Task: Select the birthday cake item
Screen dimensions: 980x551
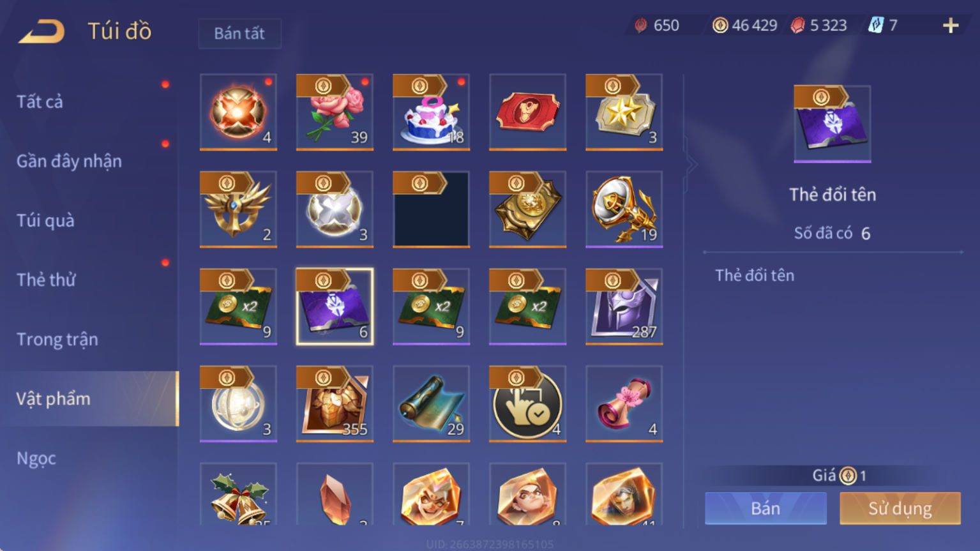Action: pos(431,112)
